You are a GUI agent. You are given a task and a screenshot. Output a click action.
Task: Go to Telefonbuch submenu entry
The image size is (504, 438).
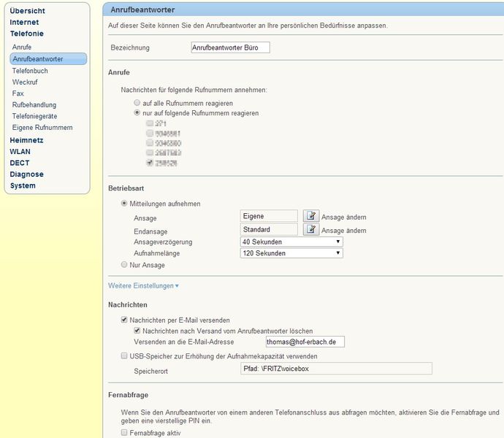(x=30, y=71)
